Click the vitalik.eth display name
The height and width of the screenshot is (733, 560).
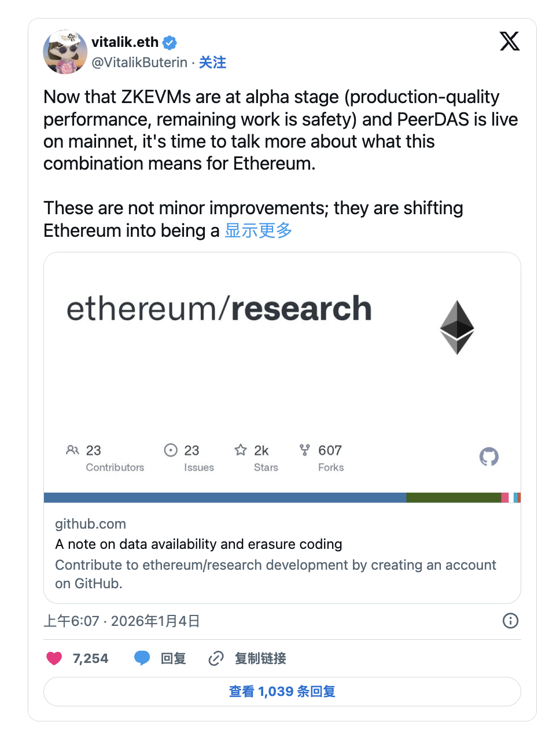125,42
